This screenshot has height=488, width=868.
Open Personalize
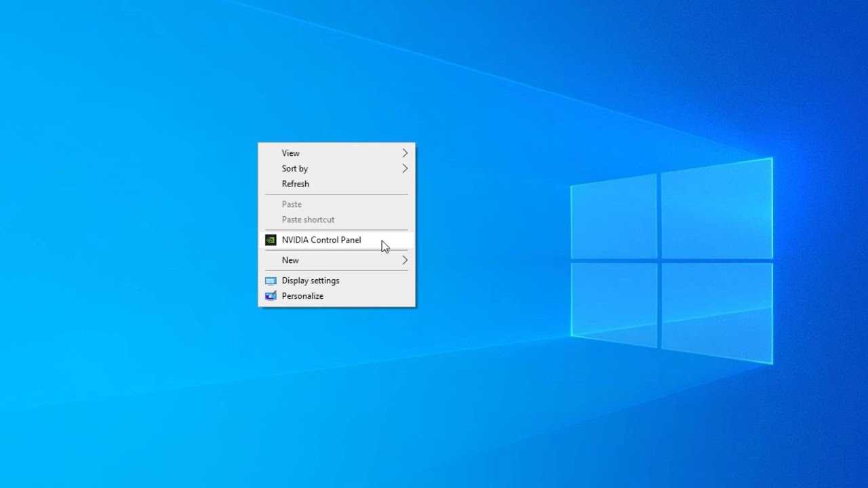[x=336, y=296]
